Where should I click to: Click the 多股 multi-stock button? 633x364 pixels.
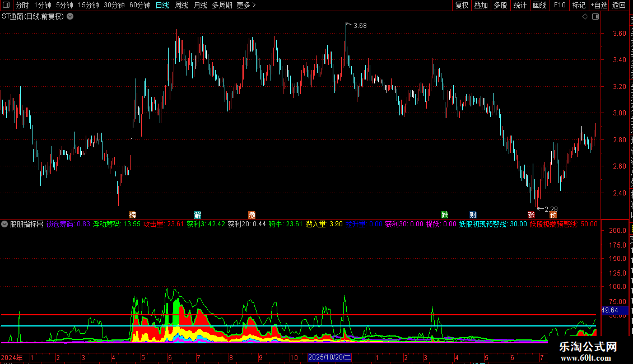click(x=500, y=5)
